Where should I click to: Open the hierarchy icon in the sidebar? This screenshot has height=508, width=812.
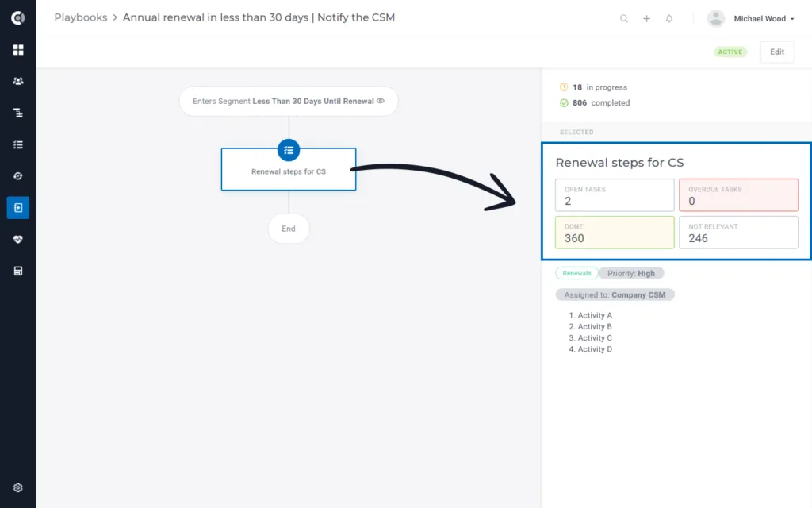coord(18,113)
